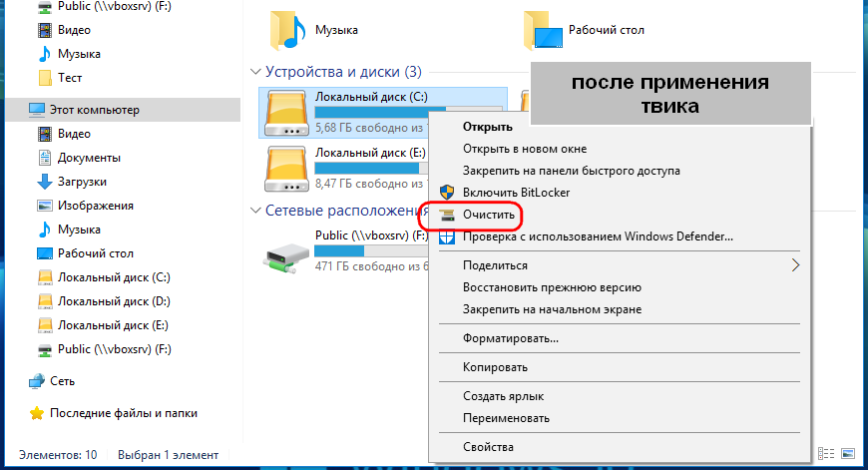Viewport: 868px width, 470px height.
Task: Open Сеть in the navigation pane
Action: (62, 381)
